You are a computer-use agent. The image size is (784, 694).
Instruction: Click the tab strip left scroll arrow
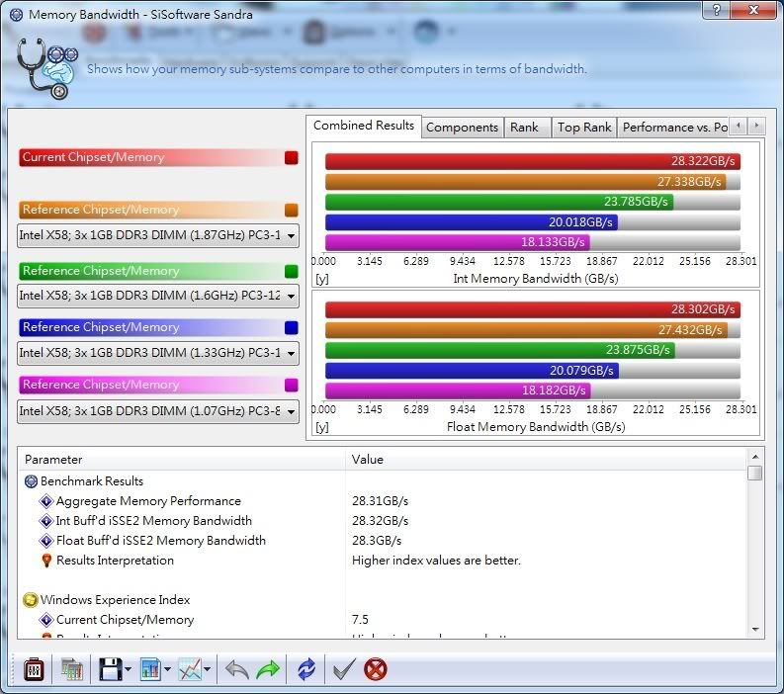pyautogui.click(x=738, y=126)
